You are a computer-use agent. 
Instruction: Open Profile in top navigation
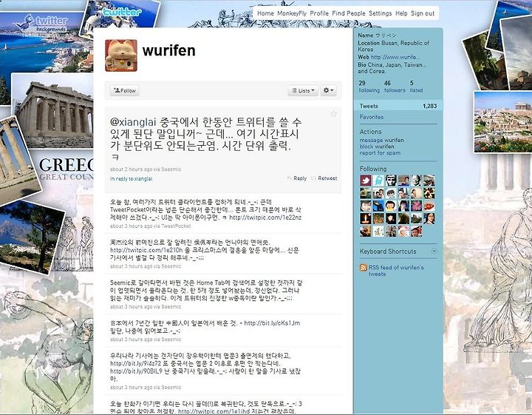tap(319, 13)
